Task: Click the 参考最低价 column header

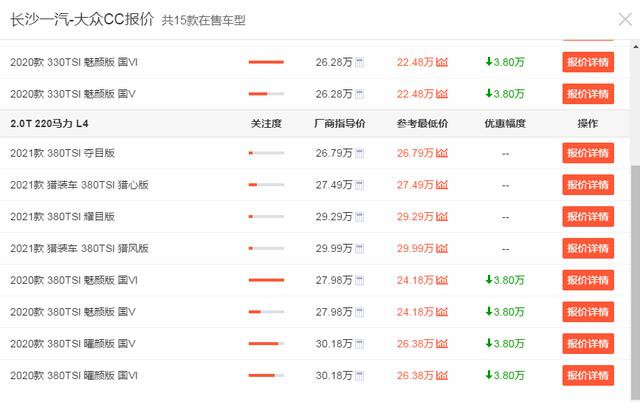Action: click(x=422, y=124)
